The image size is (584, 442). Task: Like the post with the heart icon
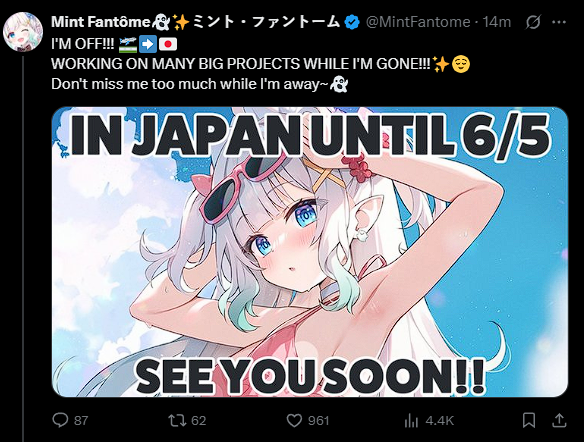(x=294, y=420)
